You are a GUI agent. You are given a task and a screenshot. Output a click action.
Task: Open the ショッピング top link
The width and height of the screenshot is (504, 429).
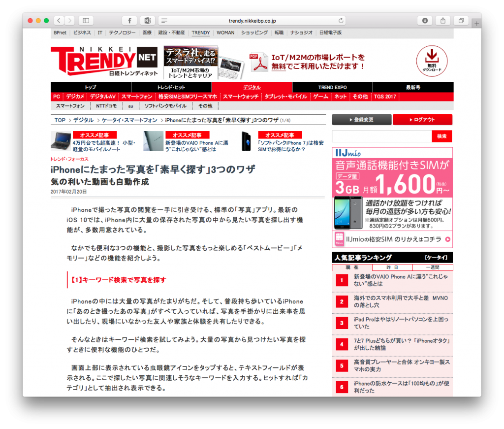coord(254,33)
